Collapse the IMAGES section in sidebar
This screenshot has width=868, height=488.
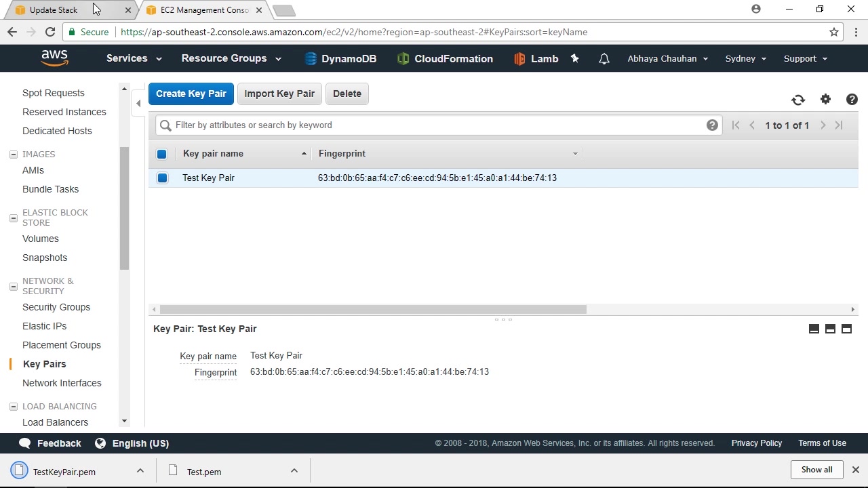coord(13,155)
